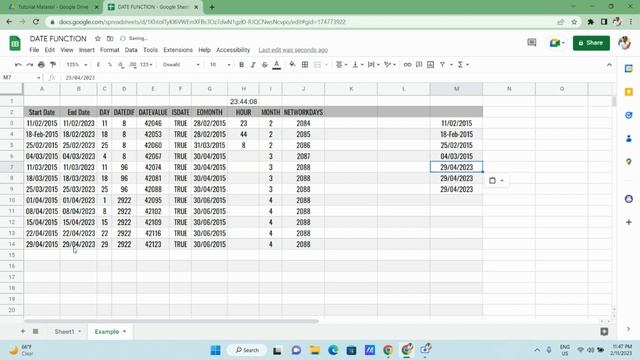Open the Calendar side panel icon
This screenshot has width=640, height=360.
pyautogui.click(x=629, y=69)
